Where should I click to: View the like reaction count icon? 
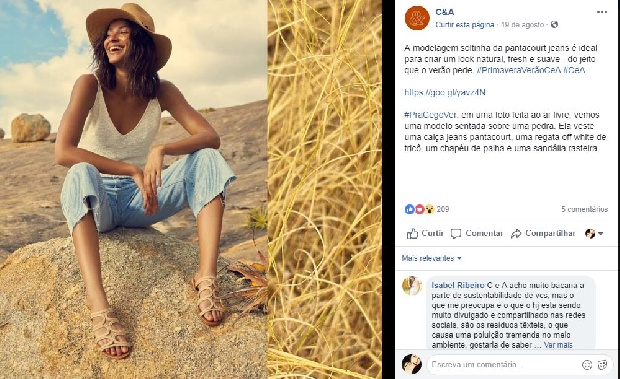[x=409, y=209]
